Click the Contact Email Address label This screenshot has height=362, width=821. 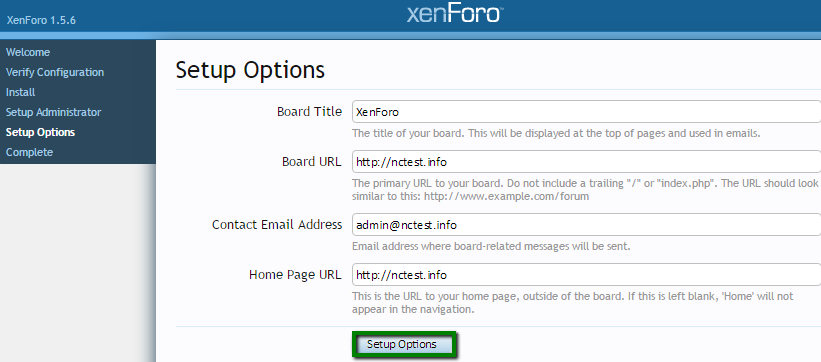click(x=277, y=224)
